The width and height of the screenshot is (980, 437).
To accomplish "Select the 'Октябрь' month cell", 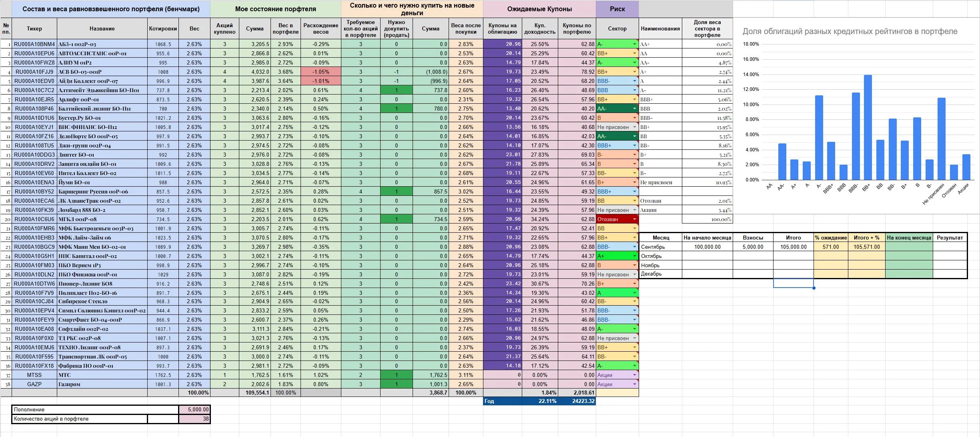I will point(660,256).
